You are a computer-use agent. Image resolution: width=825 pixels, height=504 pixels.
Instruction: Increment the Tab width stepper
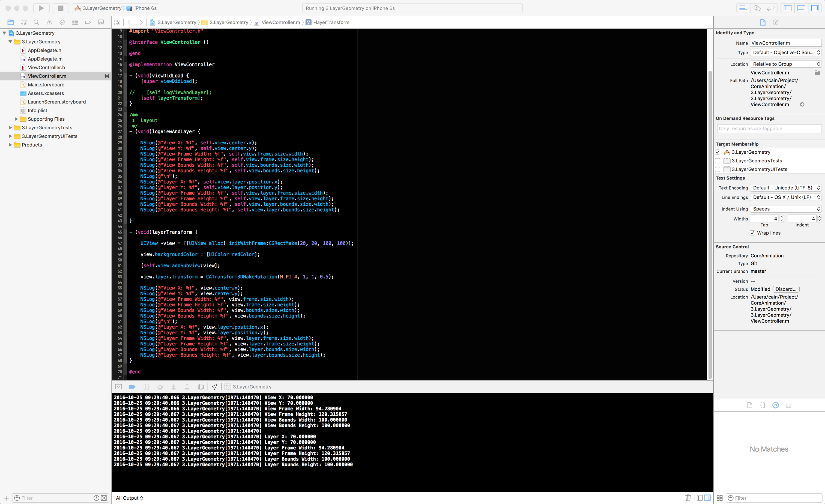[782, 217]
